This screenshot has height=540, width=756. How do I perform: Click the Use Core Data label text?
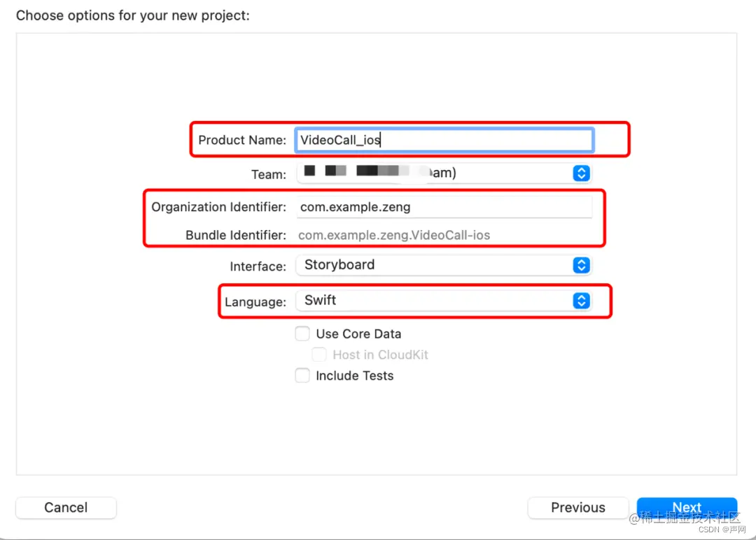click(358, 334)
